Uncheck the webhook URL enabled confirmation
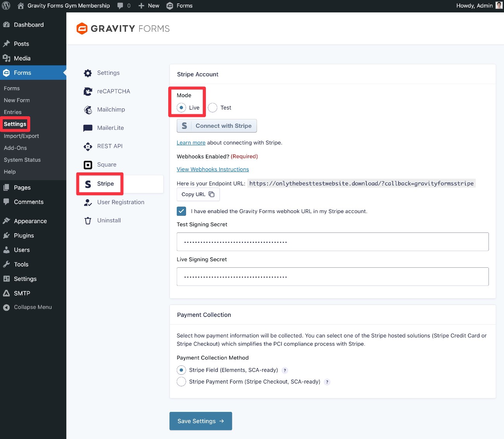504x439 pixels. 181,211
